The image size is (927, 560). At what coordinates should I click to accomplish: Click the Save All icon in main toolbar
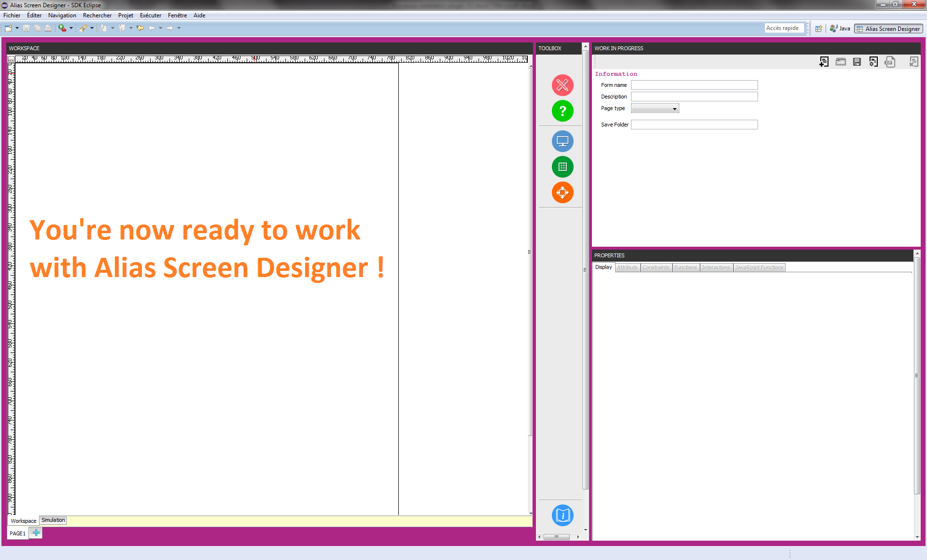click(x=37, y=28)
